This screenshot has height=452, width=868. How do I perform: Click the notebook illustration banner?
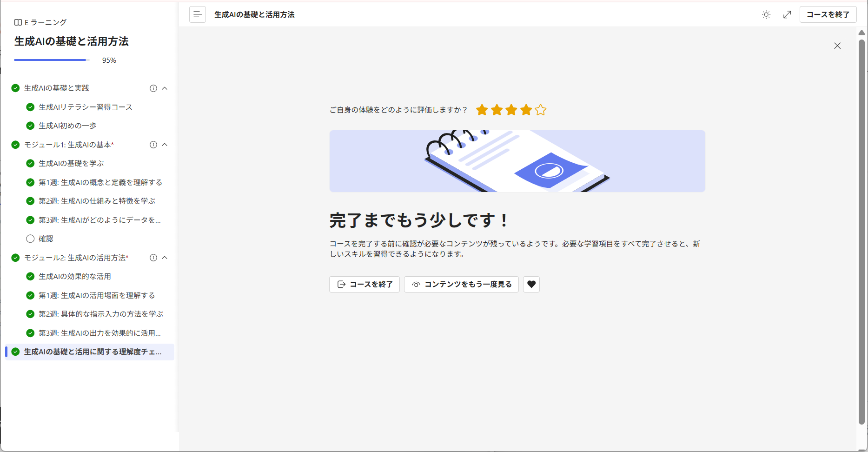pyautogui.click(x=517, y=161)
